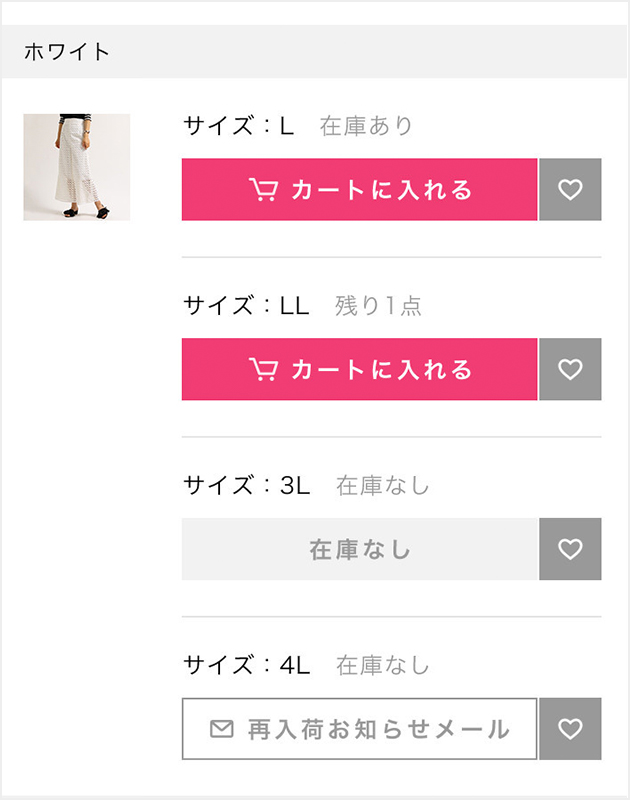Click the cart icon in size LL button
This screenshot has width=630, height=800.
(x=263, y=369)
